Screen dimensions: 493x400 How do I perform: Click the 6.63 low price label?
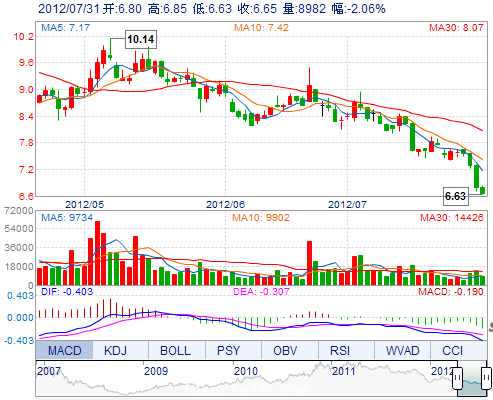click(455, 196)
